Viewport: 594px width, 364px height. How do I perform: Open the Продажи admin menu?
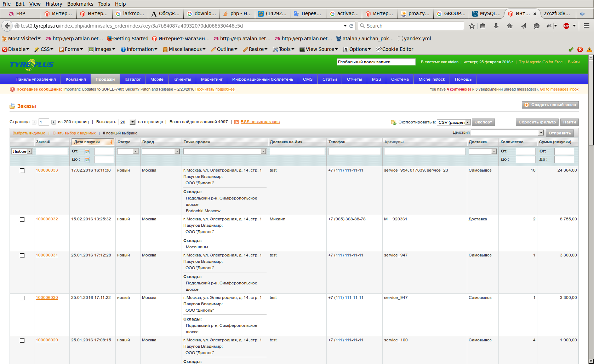[105, 79]
